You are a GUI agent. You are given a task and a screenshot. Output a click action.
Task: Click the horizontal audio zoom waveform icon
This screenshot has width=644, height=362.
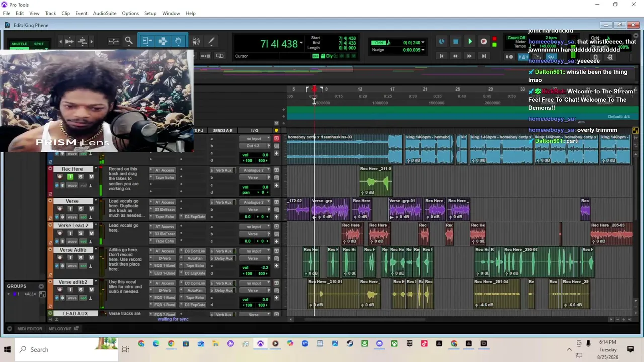(70, 41)
